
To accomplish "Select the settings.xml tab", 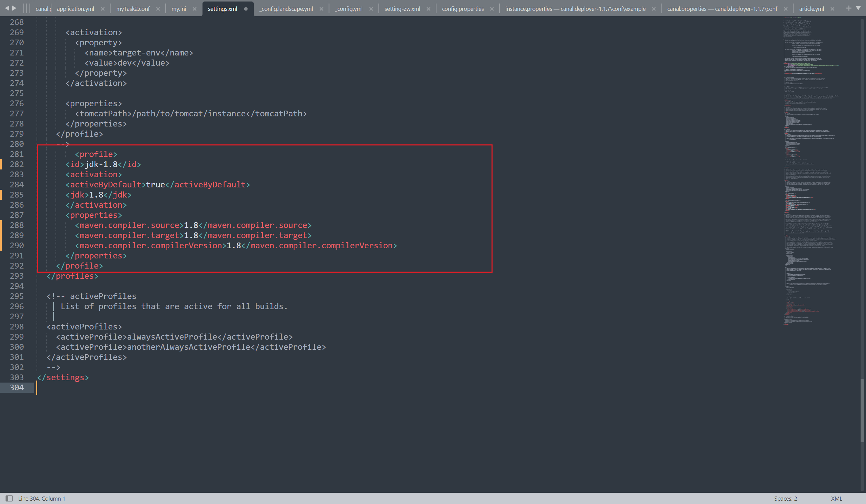I will click(x=222, y=8).
